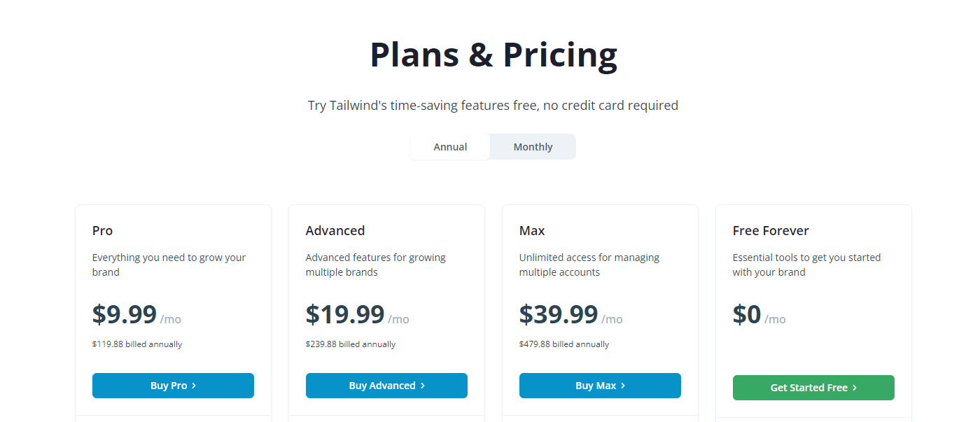
Task: Choose the Buy Max button
Action: 600,386
